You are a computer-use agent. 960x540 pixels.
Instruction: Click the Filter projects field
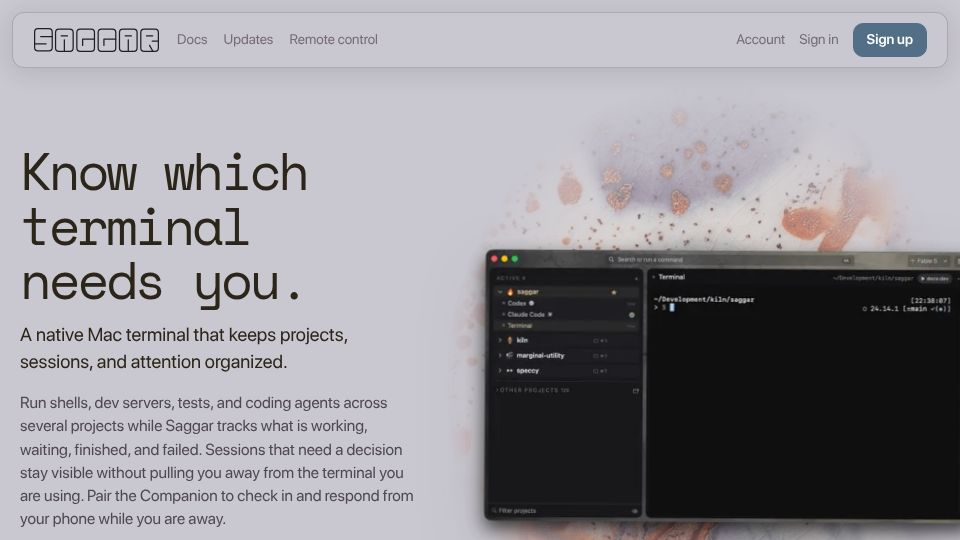(x=560, y=511)
